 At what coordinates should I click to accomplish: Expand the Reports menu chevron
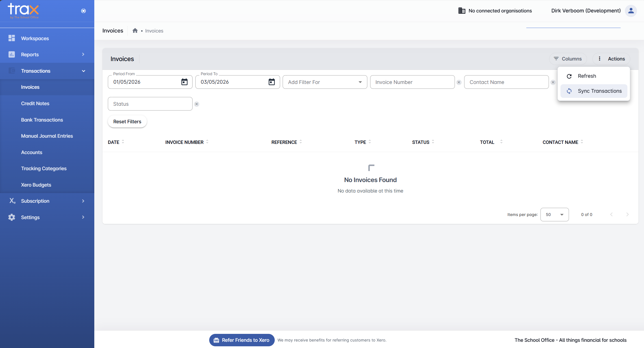(x=83, y=54)
